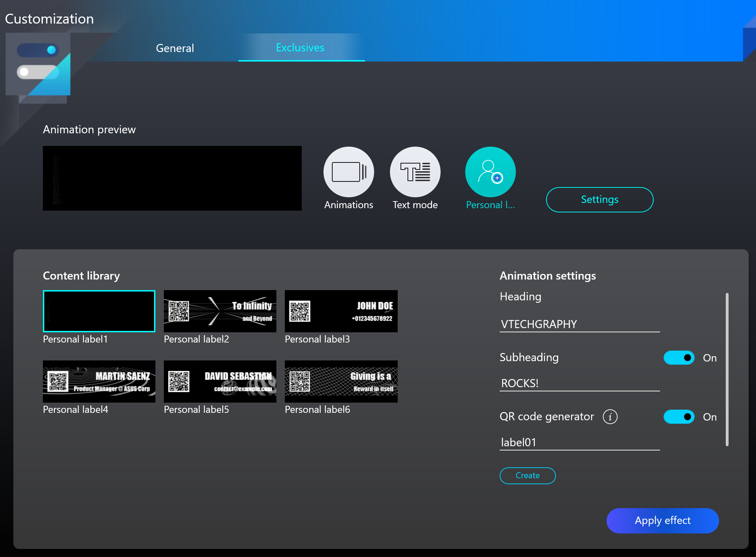The width and height of the screenshot is (756, 557).
Task: Turn off the QR code generator toggle
Action: click(679, 417)
